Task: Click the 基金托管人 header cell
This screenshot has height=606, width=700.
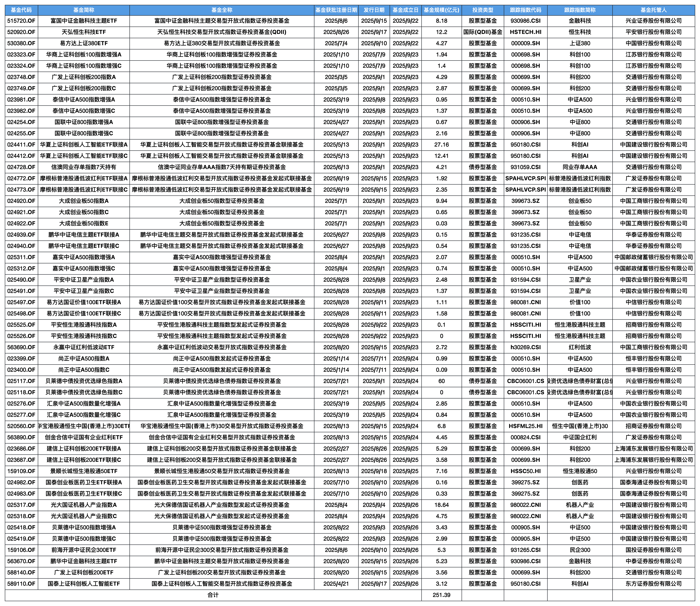Action: (x=653, y=10)
